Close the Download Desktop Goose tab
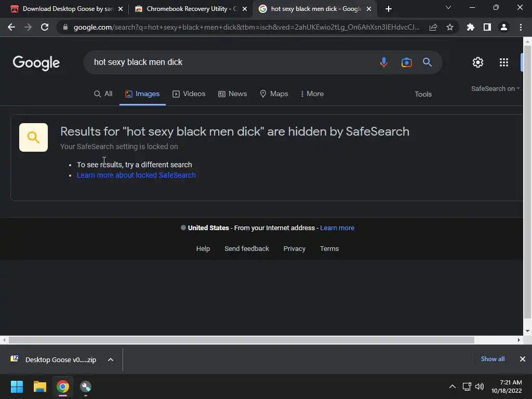The height and width of the screenshot is (399, 532). tap(121, 9)
